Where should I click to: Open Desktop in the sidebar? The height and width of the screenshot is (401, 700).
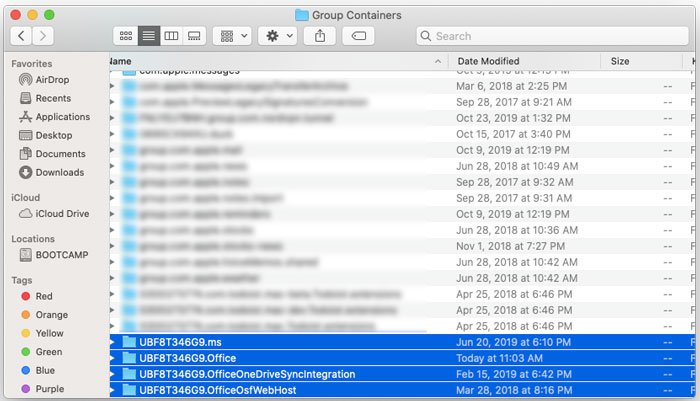click(46, 135)
